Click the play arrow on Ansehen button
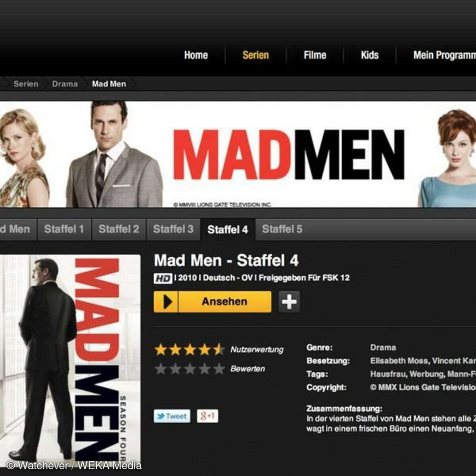Image resolution: width=476 pixels, height=476 pixels. tap(166, 302)
